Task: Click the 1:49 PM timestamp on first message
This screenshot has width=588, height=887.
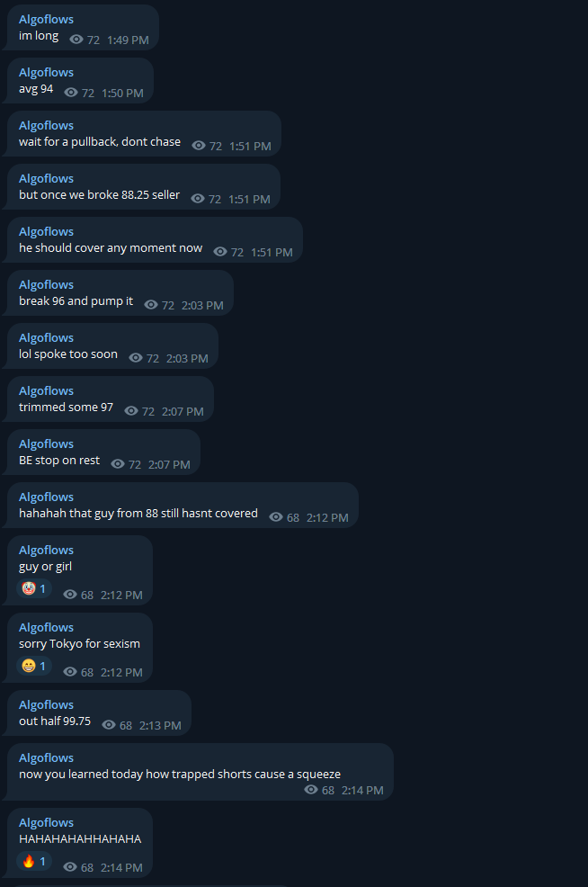Action: tap(128, 40)
